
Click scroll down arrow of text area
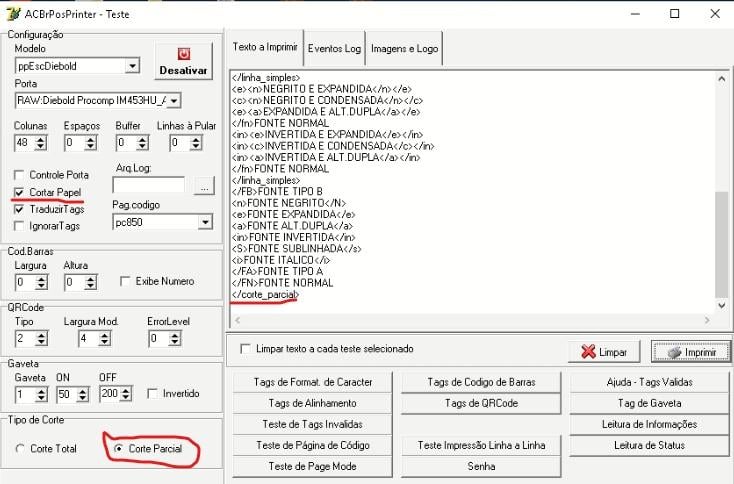(721, 306)
